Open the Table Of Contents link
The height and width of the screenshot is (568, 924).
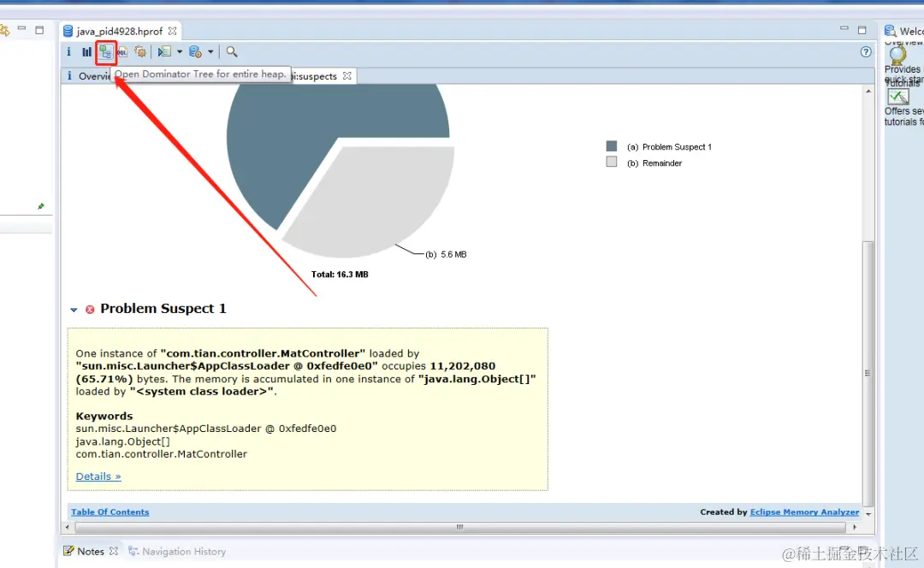110,512
